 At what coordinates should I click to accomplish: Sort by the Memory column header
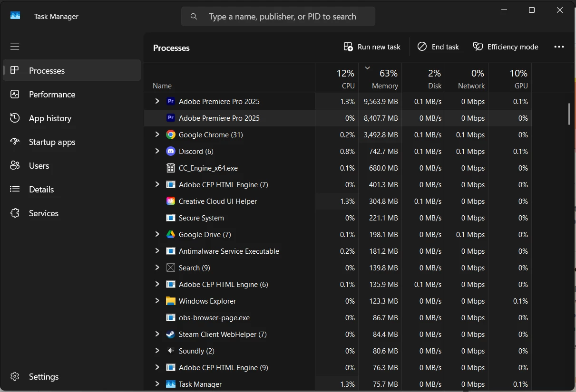[380, 78]
